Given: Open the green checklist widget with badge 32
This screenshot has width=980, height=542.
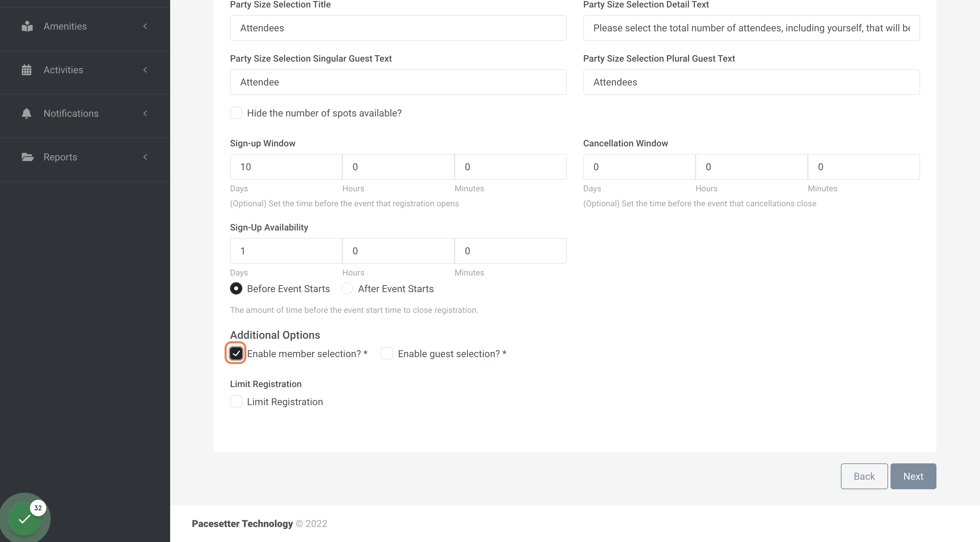Looking at the screenshot, I should tap(25, 519).
